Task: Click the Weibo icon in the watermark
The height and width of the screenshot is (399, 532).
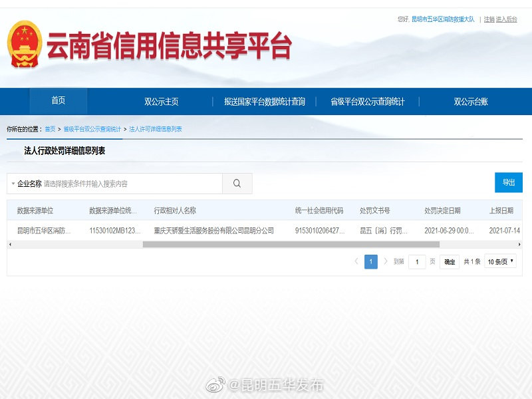Action: pos(214,384)
